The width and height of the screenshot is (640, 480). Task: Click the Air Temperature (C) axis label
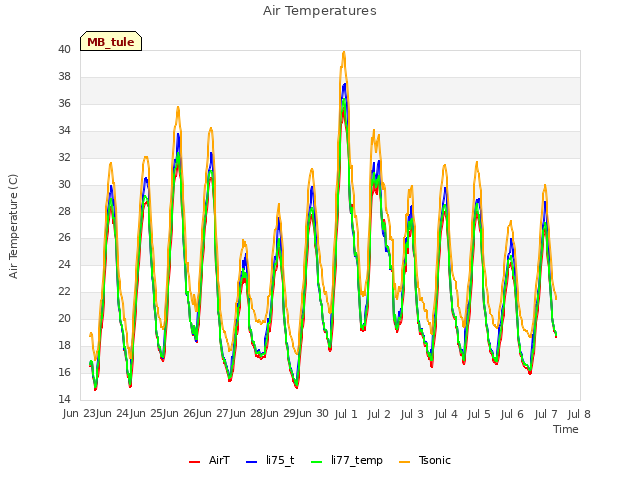coord(13,227)
